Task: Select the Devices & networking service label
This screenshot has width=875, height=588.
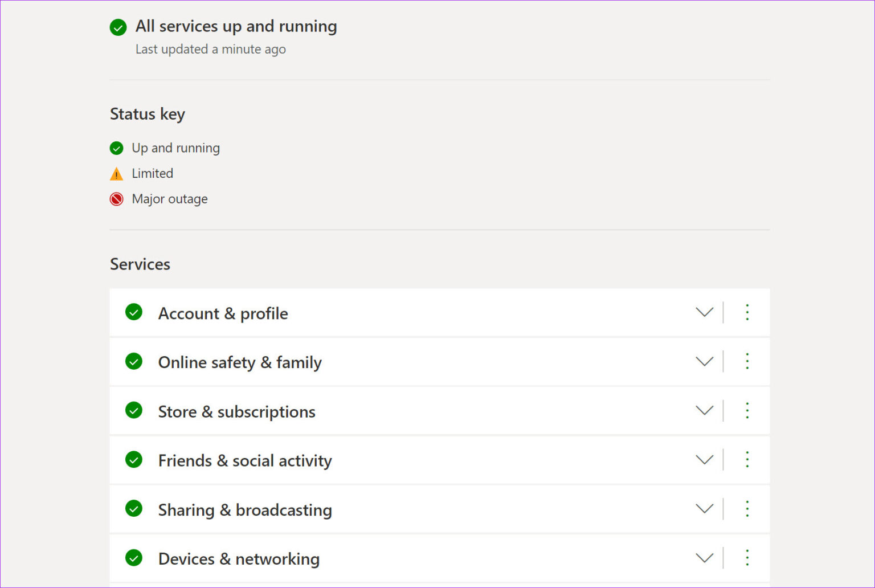Action: (x=239, y=558)
